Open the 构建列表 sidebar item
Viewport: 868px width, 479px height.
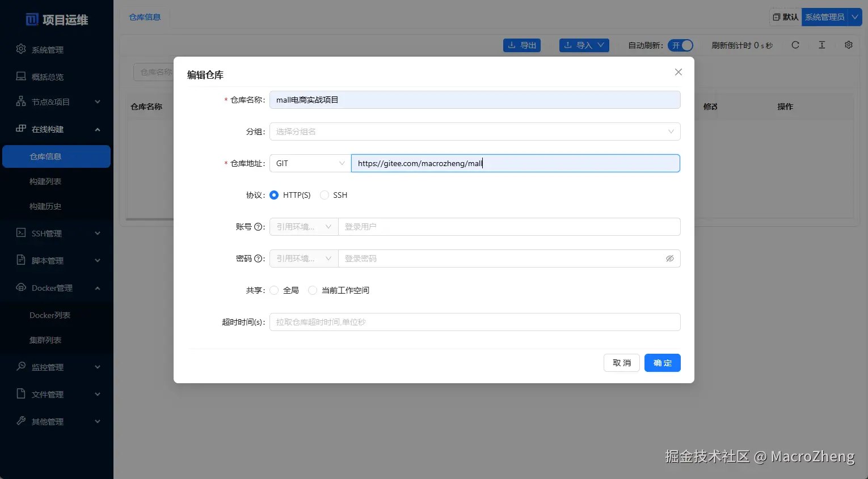[x=56, y=181]
